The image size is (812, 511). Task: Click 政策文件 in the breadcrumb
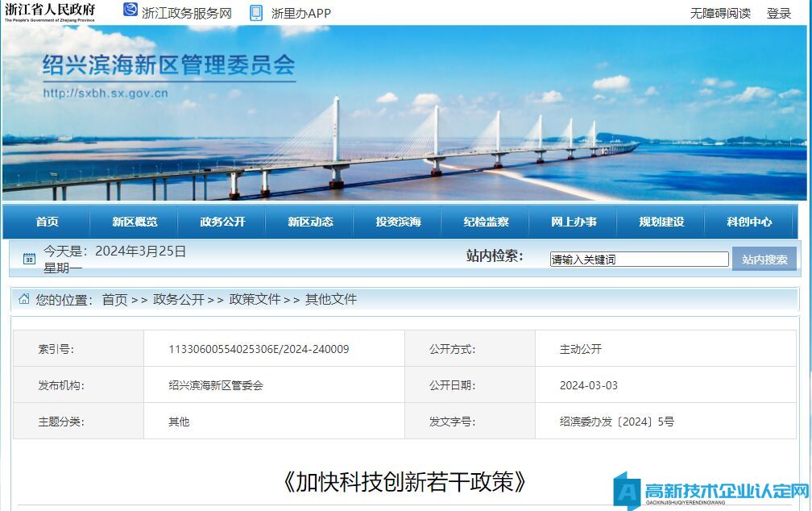pos(255,299)
